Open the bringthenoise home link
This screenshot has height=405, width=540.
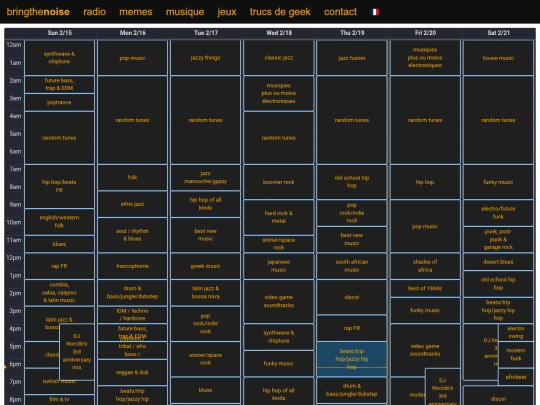click(38, 12)
